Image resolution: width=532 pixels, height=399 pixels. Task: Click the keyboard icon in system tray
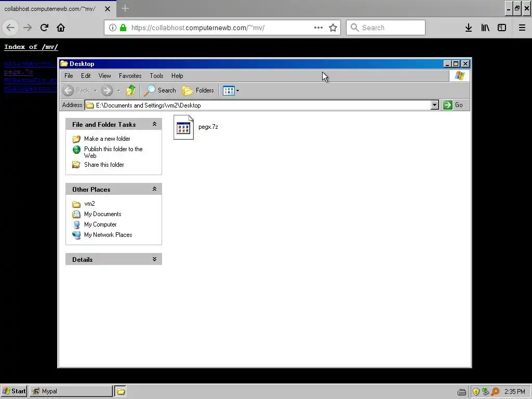(x=462, y=392)
